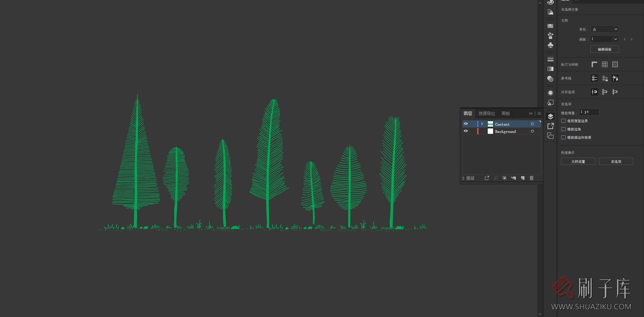Open the 单位 units dropdown
The height and width of the screenshot is (317, 644).
click(604, 29)
